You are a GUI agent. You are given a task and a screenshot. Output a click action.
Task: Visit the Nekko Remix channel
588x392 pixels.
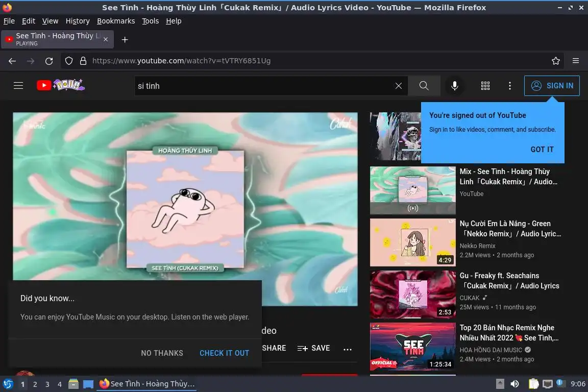pyautogui.click(x=477, y=246)
